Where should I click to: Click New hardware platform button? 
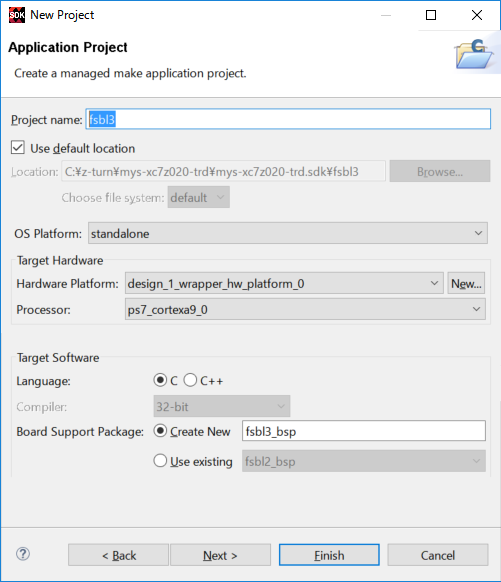point(466,283)
